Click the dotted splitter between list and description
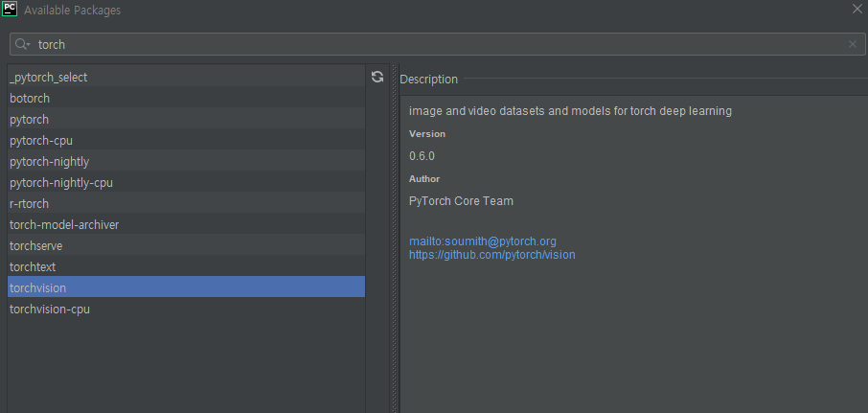The image size is (868, 413). coord(394,238)
